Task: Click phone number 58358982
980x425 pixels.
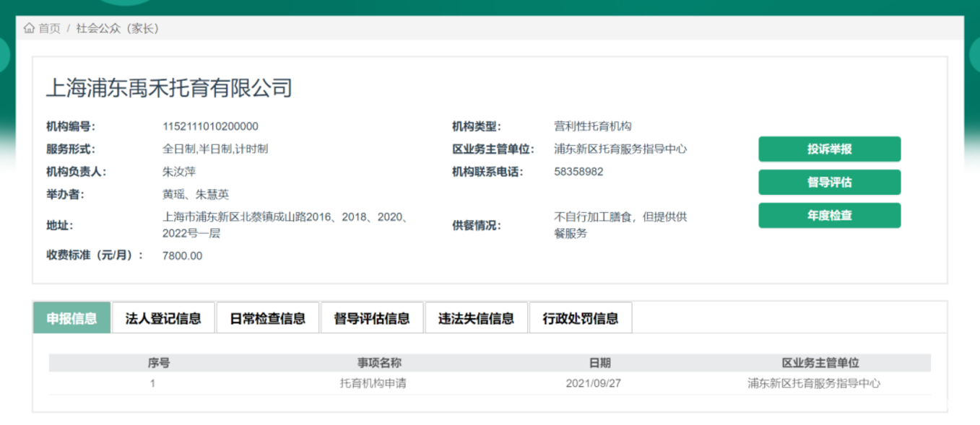Action: 578,172
